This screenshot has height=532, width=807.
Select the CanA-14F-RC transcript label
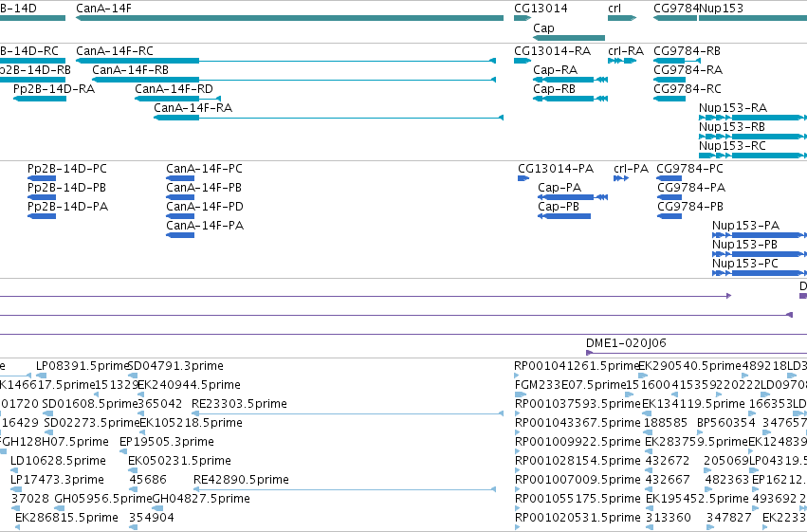(114, 51)
